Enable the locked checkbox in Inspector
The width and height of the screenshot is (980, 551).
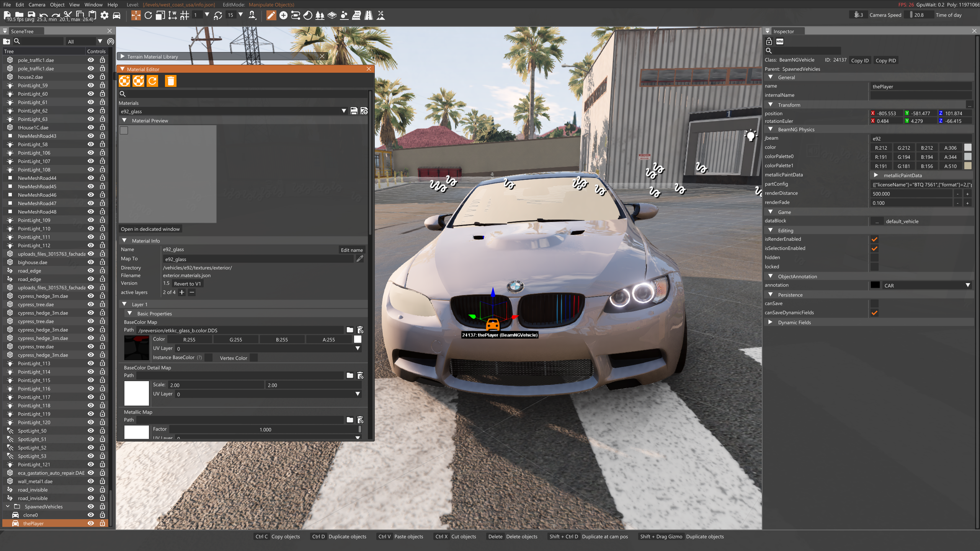pos(874,267)
